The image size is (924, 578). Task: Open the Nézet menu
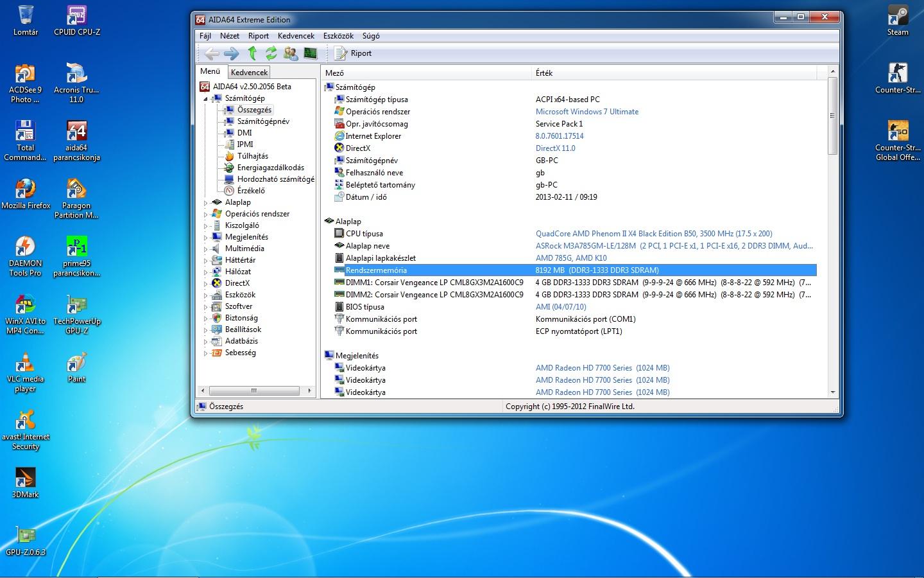click(x=230, y=36)
